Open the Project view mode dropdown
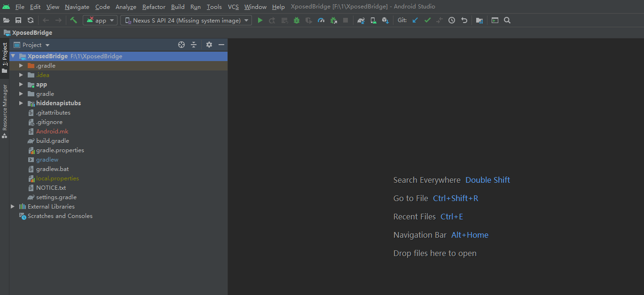This screenshot has width=644, height=295. 32,45
